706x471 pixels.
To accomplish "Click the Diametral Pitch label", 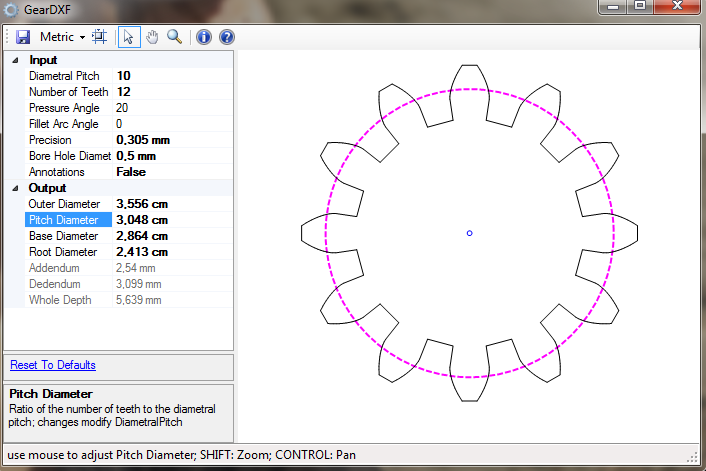I will click(x=64, y=76).
